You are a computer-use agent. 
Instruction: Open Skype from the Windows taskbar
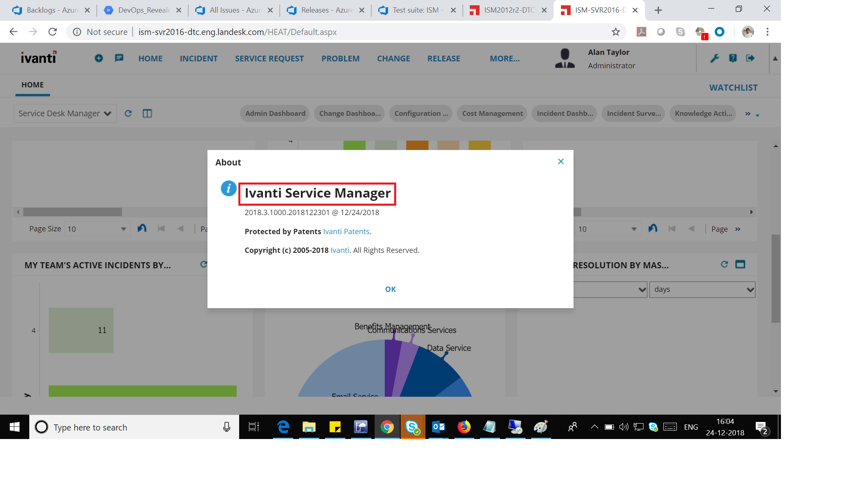point(412,427)
